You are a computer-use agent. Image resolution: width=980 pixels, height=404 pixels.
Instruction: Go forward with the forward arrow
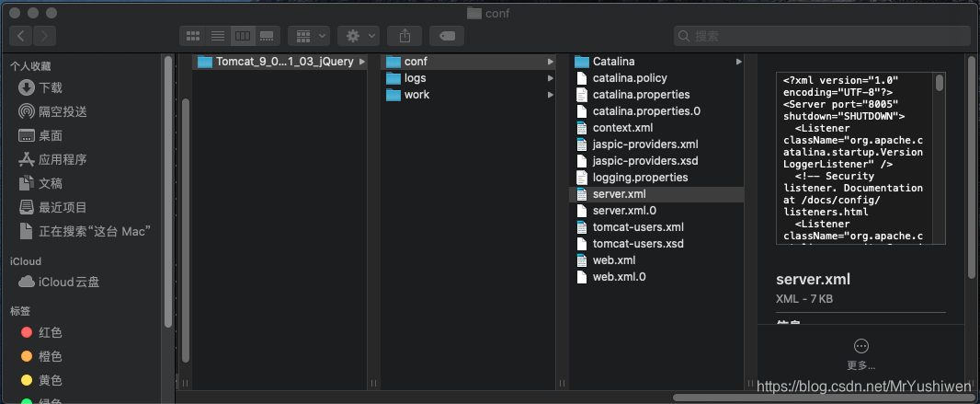(44, 36)
